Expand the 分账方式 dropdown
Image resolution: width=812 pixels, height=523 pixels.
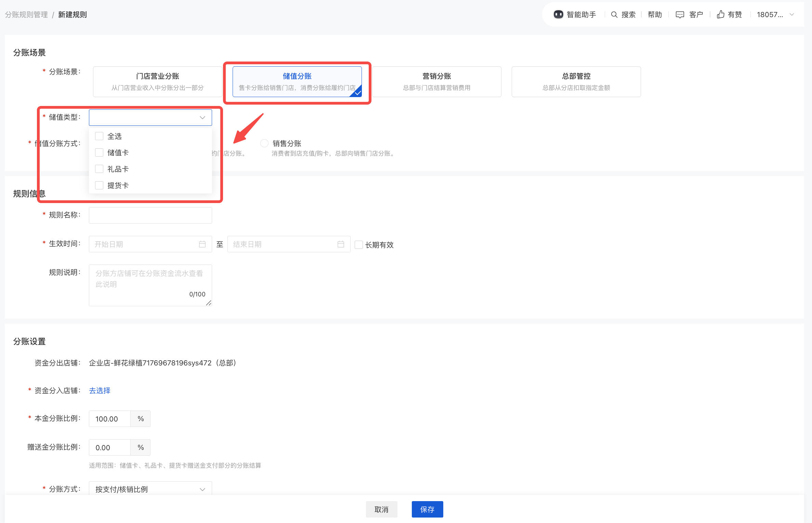pyautogui.click(x=202, y=489)
